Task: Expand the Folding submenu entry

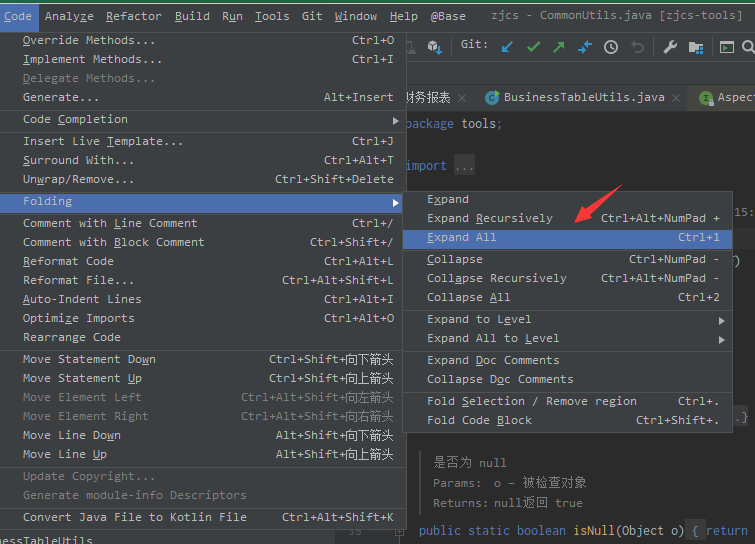Action: click(202, 202)
